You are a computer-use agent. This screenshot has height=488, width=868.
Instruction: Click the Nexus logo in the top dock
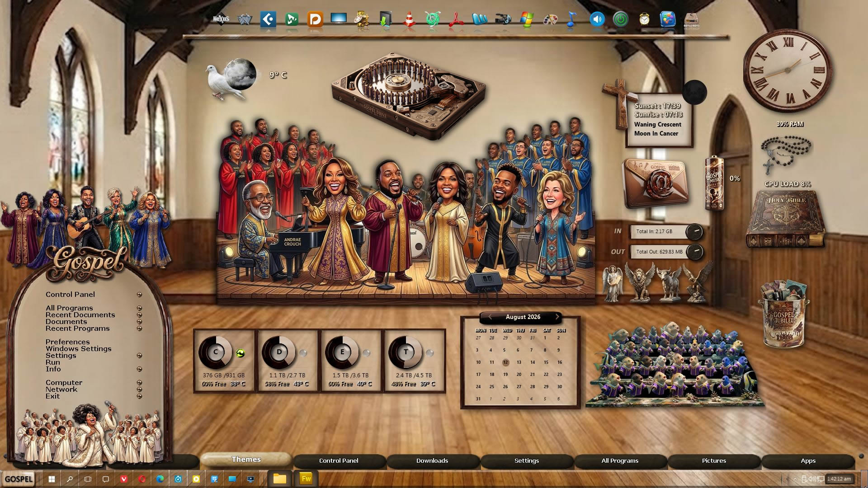tap(221, 19)
